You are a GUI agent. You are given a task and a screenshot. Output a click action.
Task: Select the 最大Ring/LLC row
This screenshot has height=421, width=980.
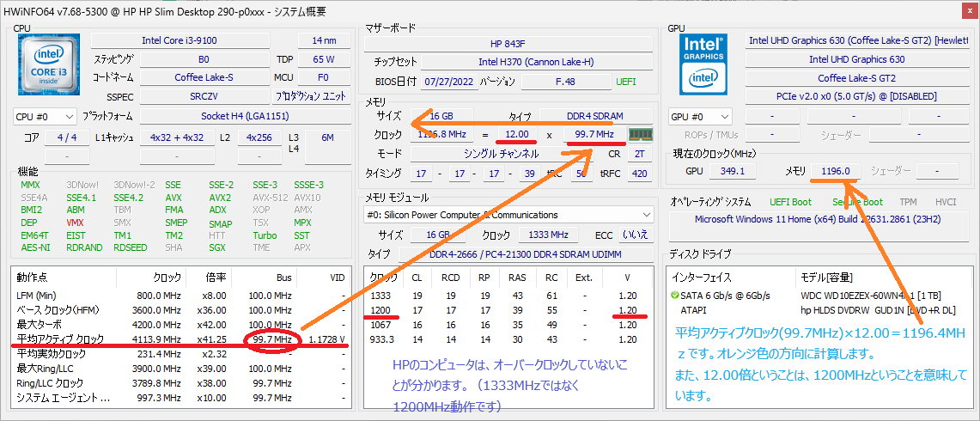[180, 369]
